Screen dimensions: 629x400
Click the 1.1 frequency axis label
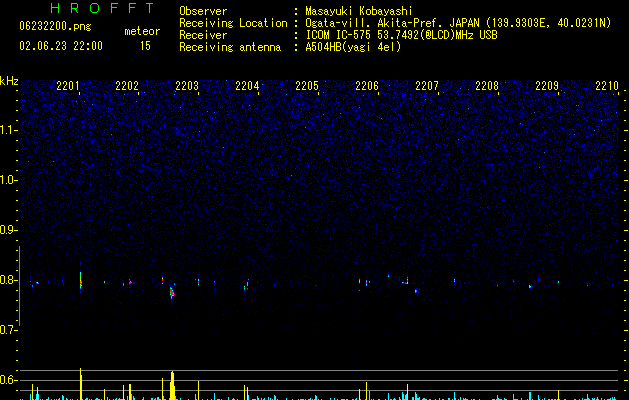tap(9, 130)
